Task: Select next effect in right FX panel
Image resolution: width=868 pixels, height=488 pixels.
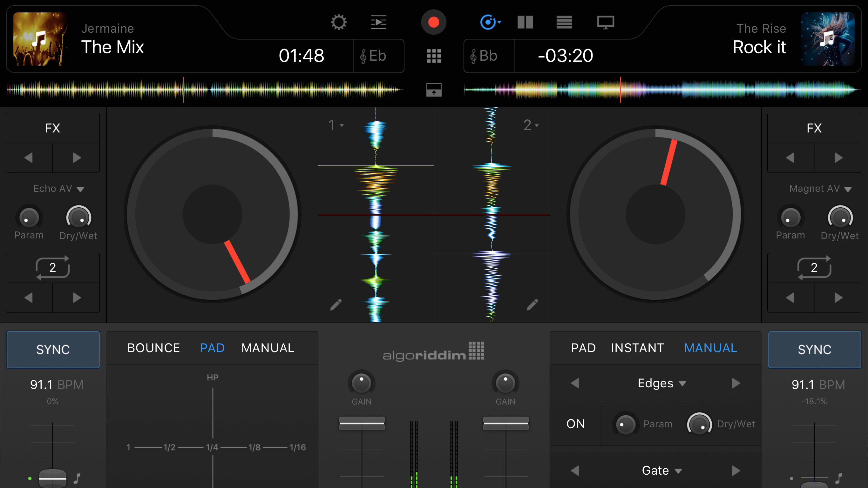Action: pos(838,157)
